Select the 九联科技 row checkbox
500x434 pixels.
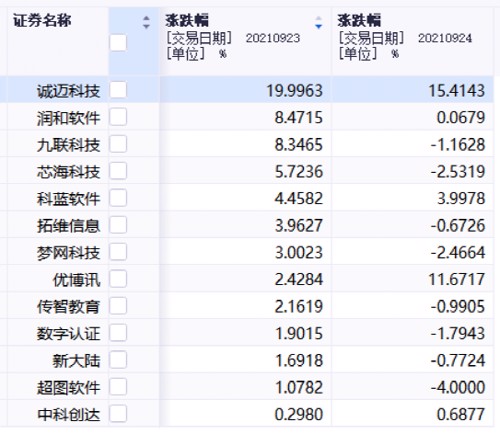(118, 144)
